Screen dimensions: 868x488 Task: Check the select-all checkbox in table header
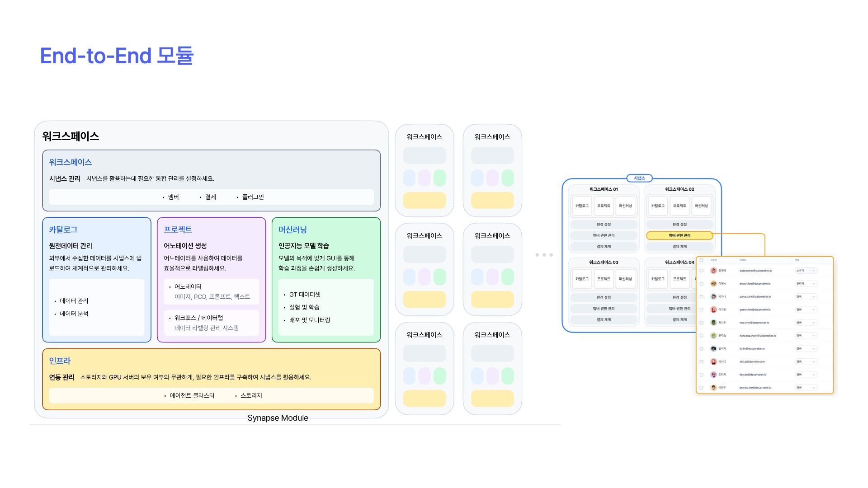tap(702, 260)
